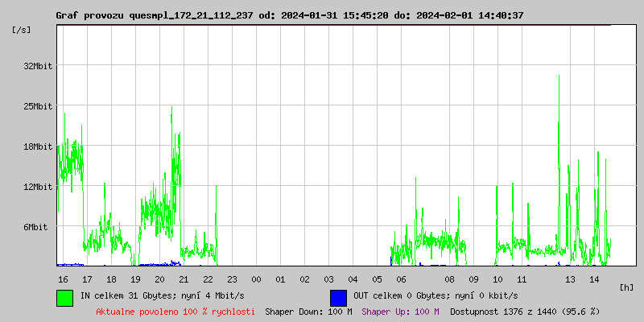Click hour 16 on the time axis
This screenshot has height=322, width=644.
click(63, 279)
